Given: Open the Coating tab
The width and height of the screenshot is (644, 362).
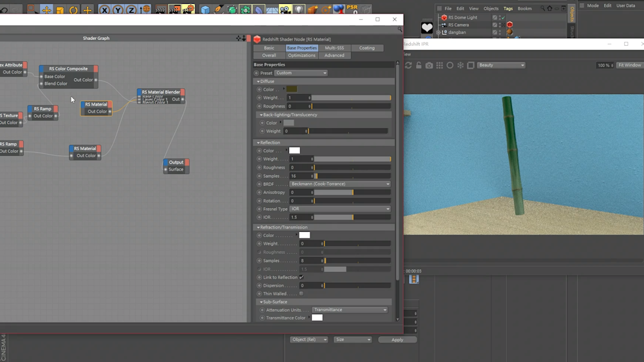Looking at the screenshot, I should coord(366,48).
